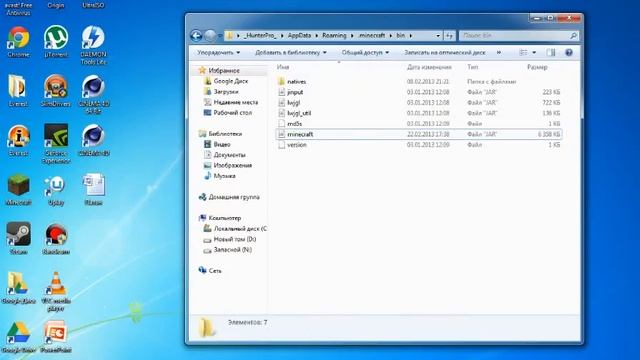Click AppData in the address breadcrumb
Viewport: 640px width, 360px height.
pyautogui.click(x=299, y=36)
